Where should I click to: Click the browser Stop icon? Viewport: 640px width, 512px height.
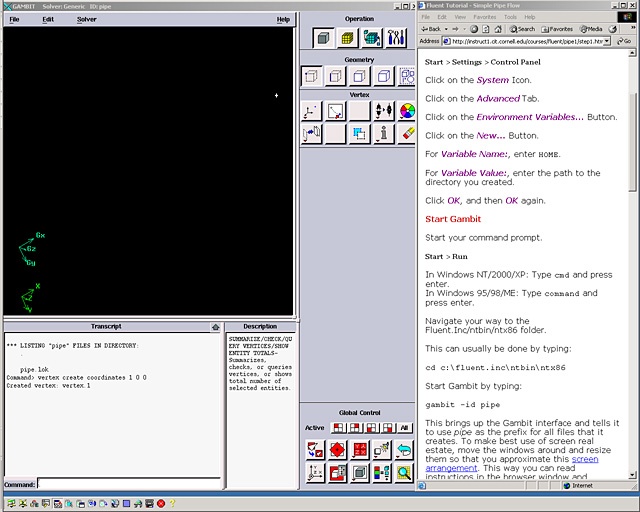point(474,29)
